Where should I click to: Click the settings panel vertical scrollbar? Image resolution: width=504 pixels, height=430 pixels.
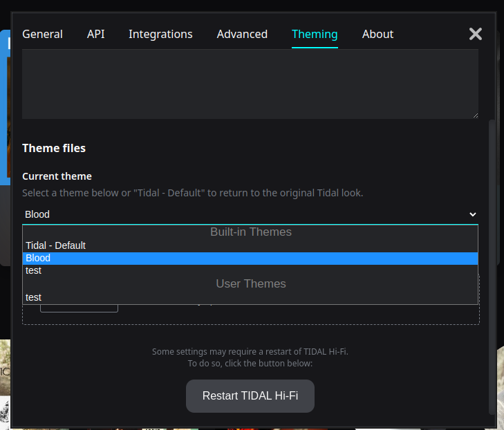492,263
